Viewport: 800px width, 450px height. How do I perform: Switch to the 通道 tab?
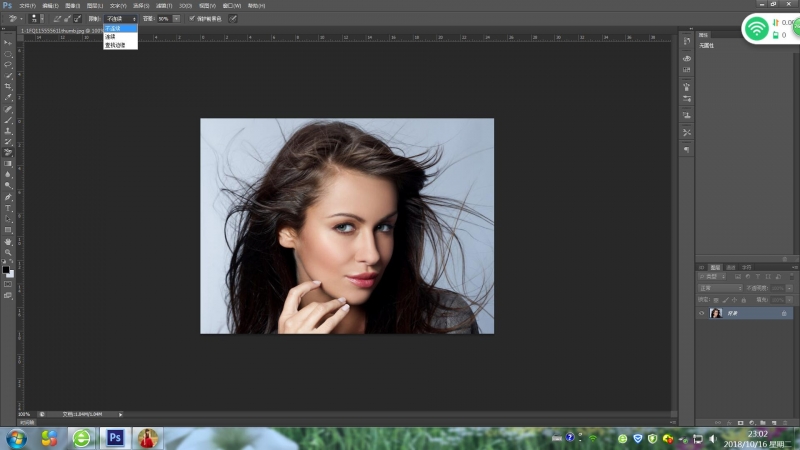[731, 267]
